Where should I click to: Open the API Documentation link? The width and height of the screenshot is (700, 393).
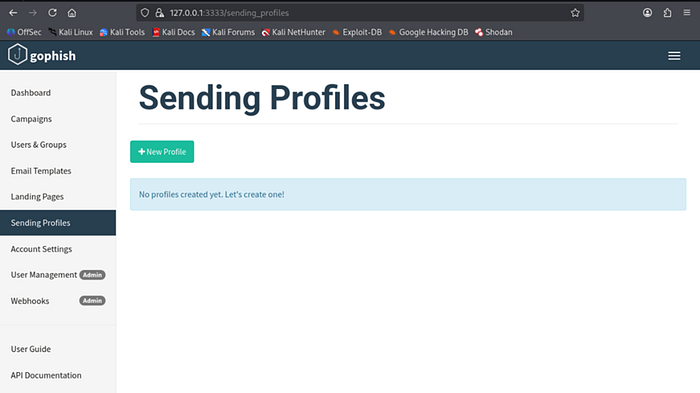click(x=58, y=375)
